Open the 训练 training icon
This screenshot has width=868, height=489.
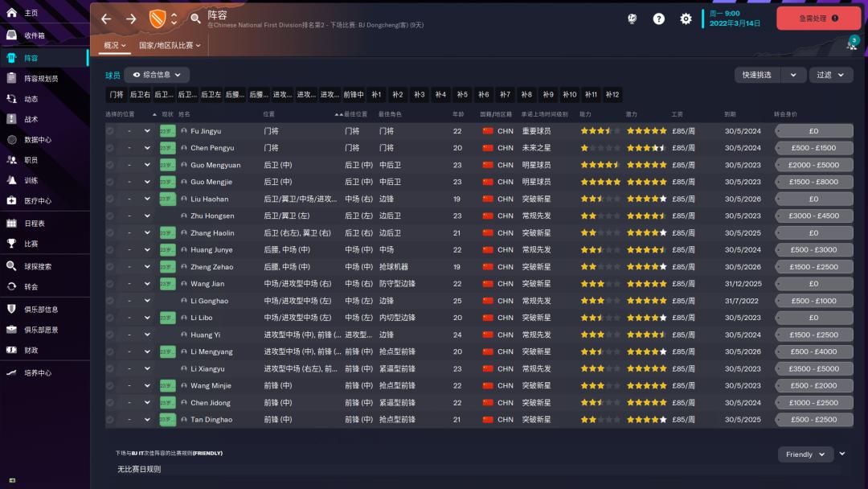11,180
